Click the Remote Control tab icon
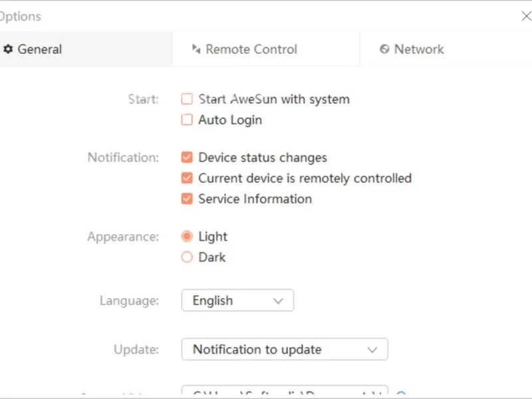The image size is (532, 399). [196, 49]
